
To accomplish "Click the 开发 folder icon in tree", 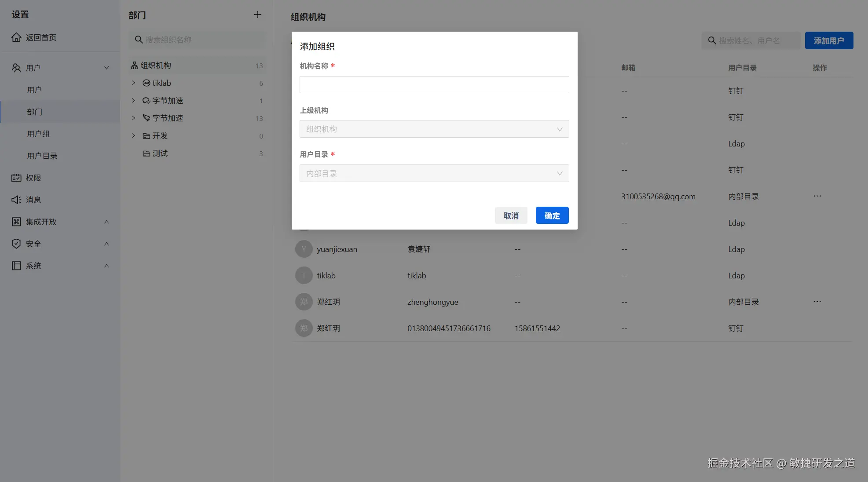I will (x=146, y=136).
